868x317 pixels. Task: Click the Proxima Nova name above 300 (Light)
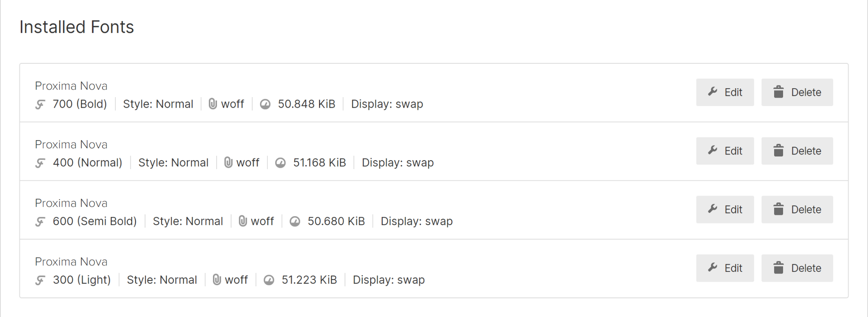(71, 262)
